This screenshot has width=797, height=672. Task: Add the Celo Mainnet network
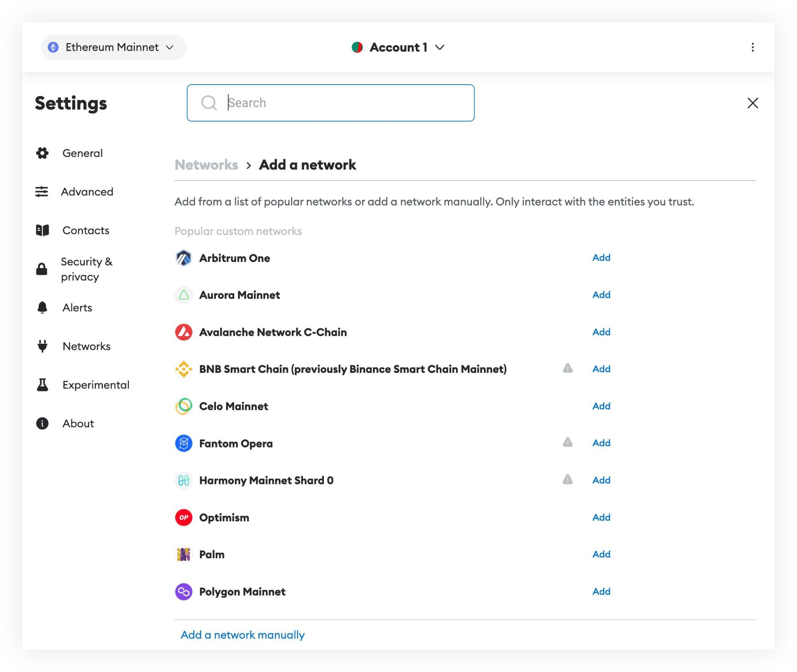[x=601, y=406]
